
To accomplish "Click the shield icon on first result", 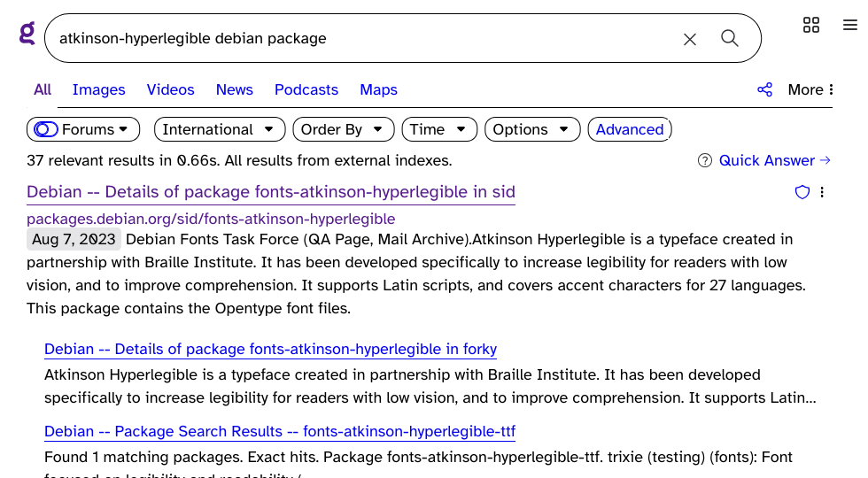I will tap(802, 192).
